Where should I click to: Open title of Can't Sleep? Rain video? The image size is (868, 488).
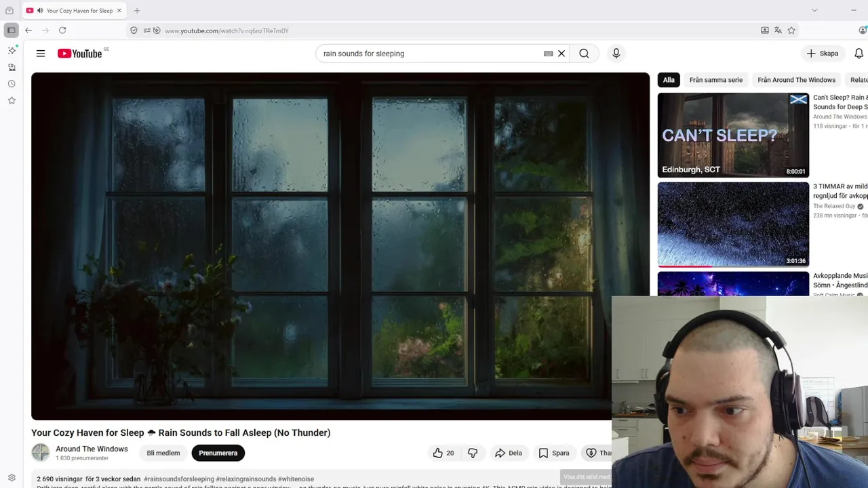click(840, 102)
